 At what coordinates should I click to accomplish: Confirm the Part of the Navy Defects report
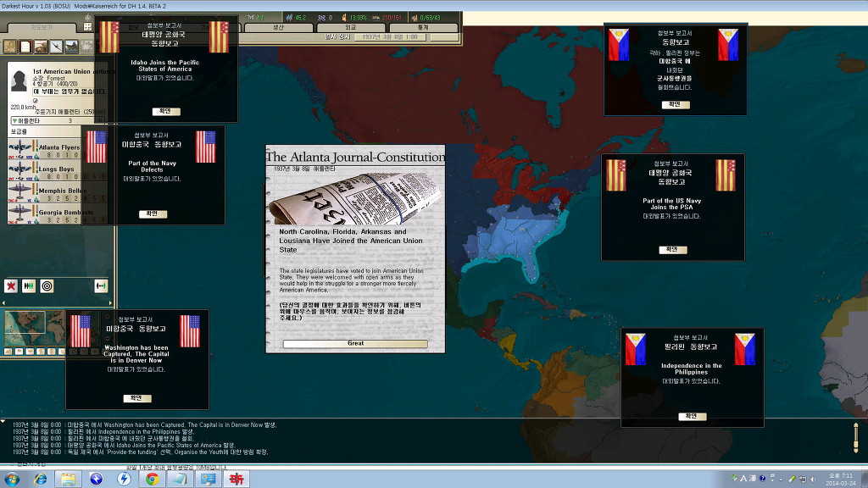click(x=153, y=213)
